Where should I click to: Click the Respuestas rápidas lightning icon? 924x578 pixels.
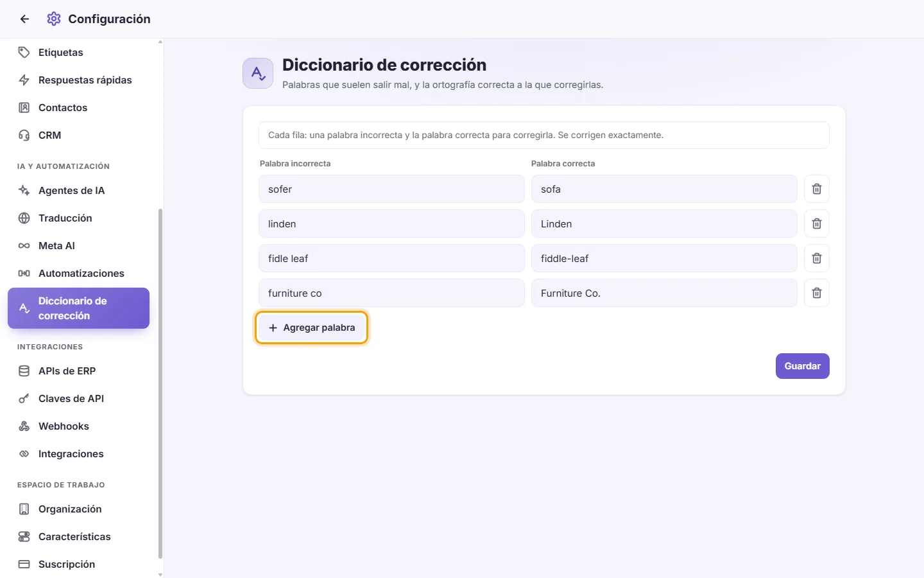coord(24,80)
